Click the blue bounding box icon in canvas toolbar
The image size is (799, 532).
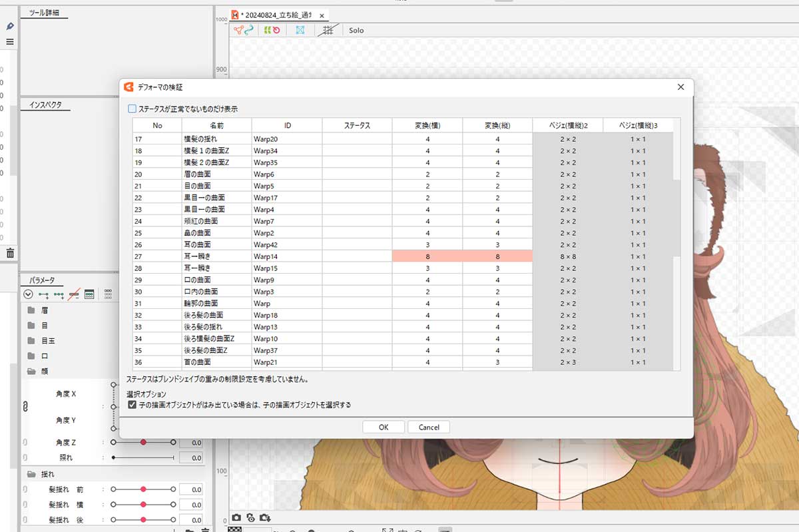point(300,30)
